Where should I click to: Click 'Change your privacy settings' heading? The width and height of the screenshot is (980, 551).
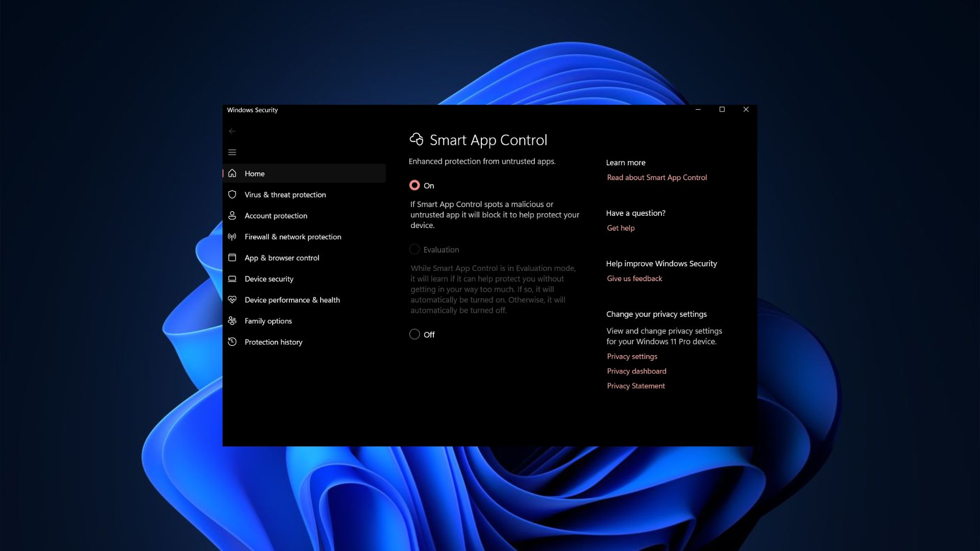pyautogui.click(x=656, y=314)
